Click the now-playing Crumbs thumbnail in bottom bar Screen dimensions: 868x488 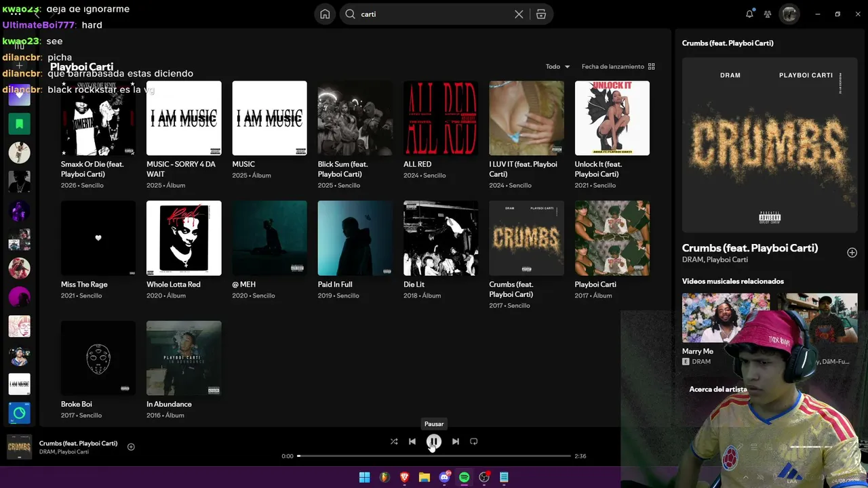click(19, 447)
